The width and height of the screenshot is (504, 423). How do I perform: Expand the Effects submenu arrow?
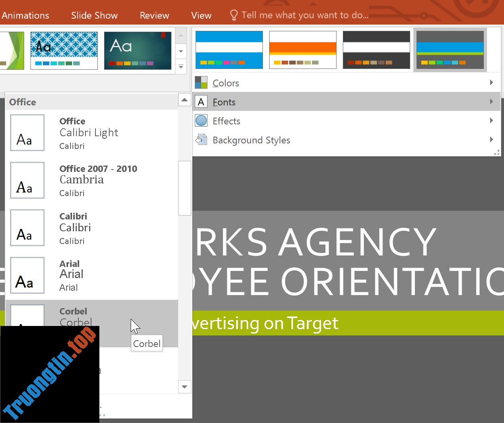pos(491,120)
